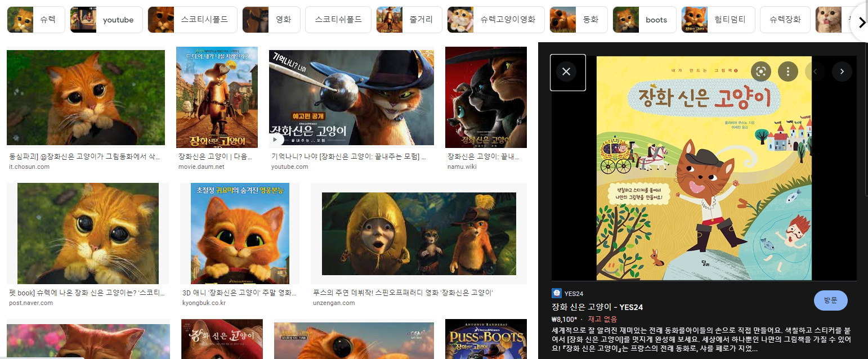Click the kyongbuk.co.kr source link
The height and width of the screenshot is (359, 868).
(x=204, y=303)
